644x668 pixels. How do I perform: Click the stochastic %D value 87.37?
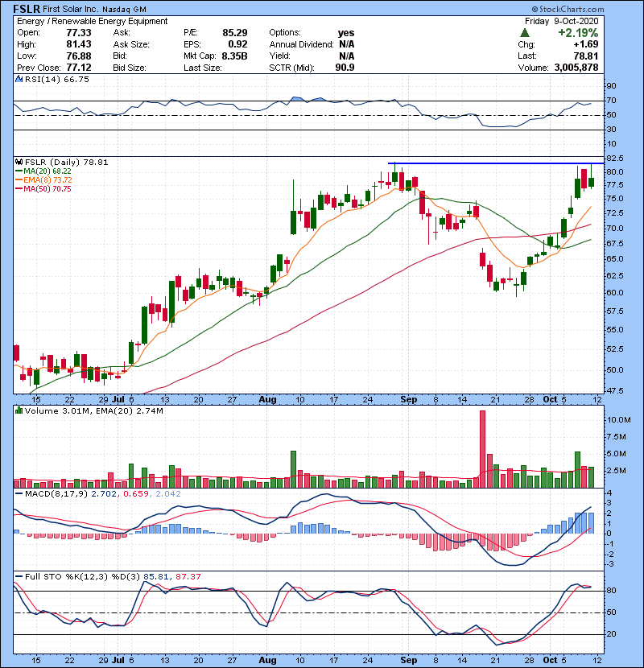tap(188, 576)
